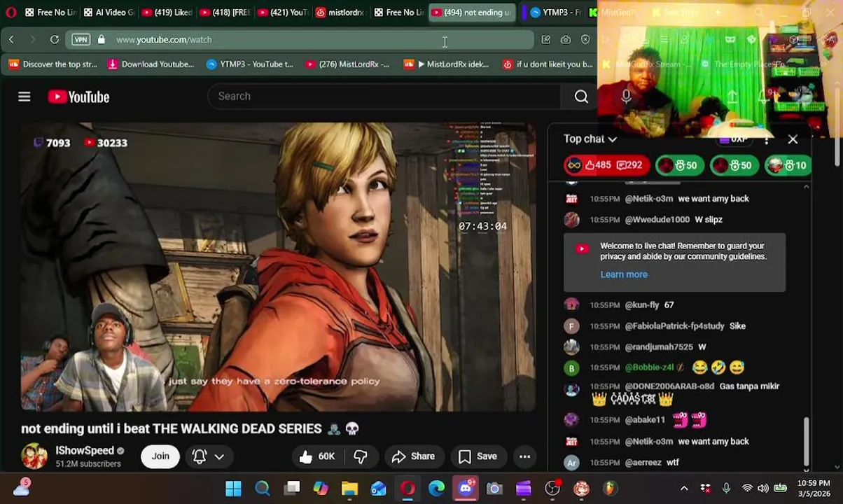Close the live chat panel

[793, 139]
